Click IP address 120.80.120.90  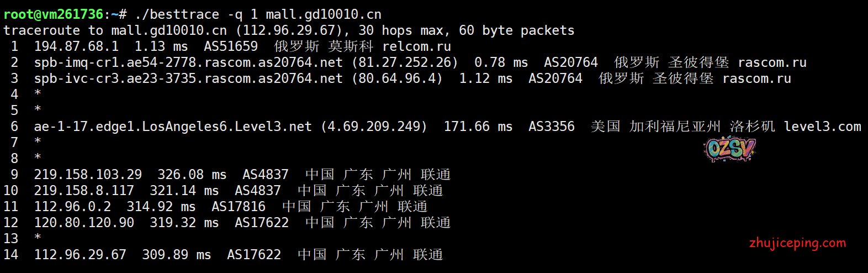(x=84, y=223)
